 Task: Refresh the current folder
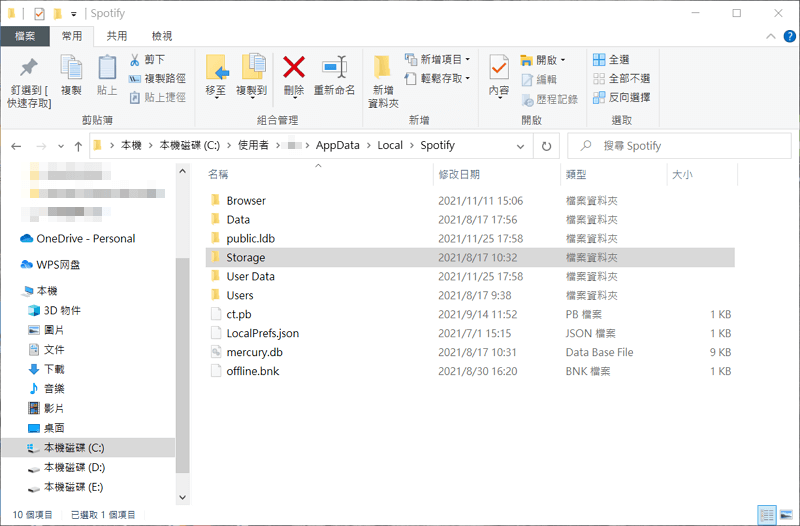pos(546,146)
